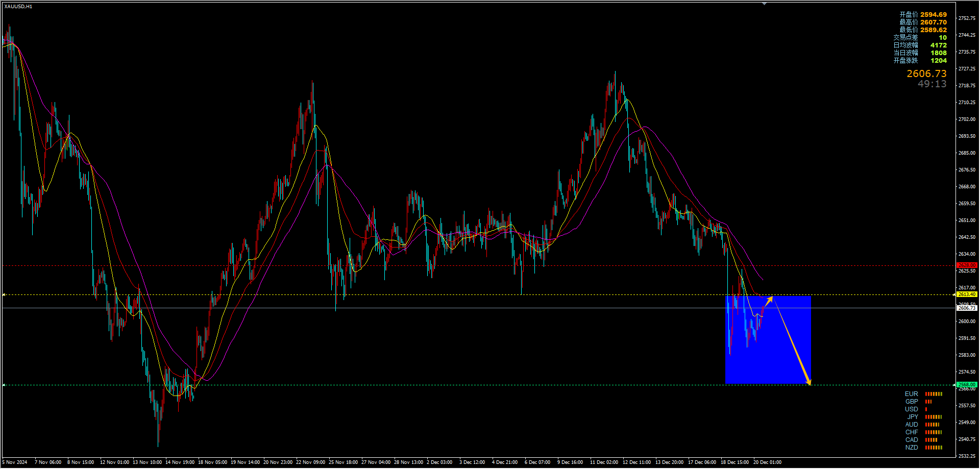This screenshot has width=980, height=469.
Task: Click the 日均波幅 value 4172
Action: click(x=939, y=45)
